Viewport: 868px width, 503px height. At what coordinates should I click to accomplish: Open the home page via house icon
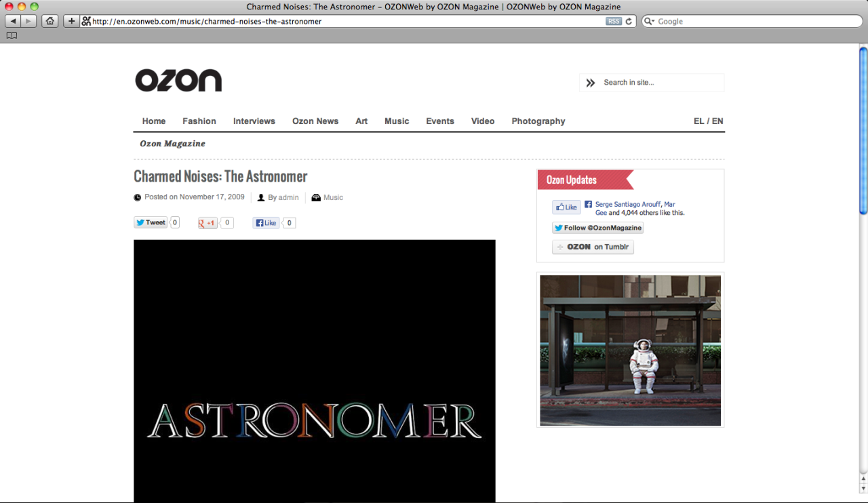click(x=50, y=21)
